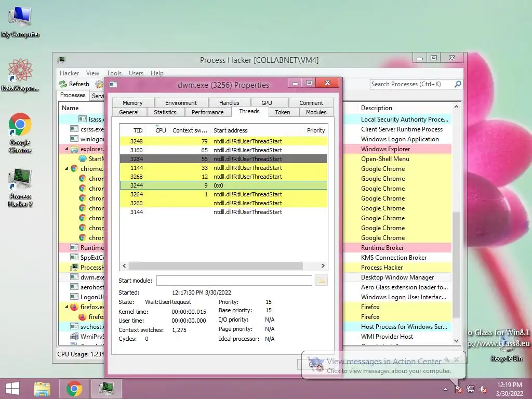Show hidden system tray icons

tap(445, 389)
